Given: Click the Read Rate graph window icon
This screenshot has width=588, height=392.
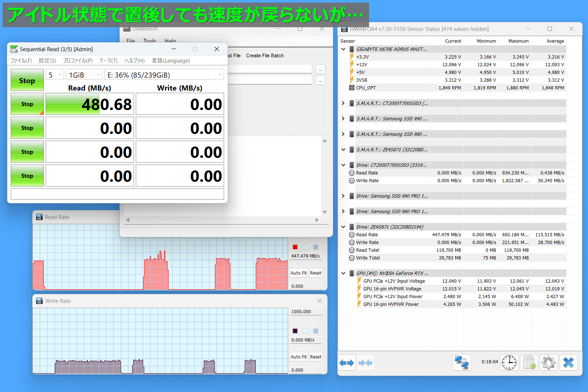Looking at the screenshot, I should [39, 217].
